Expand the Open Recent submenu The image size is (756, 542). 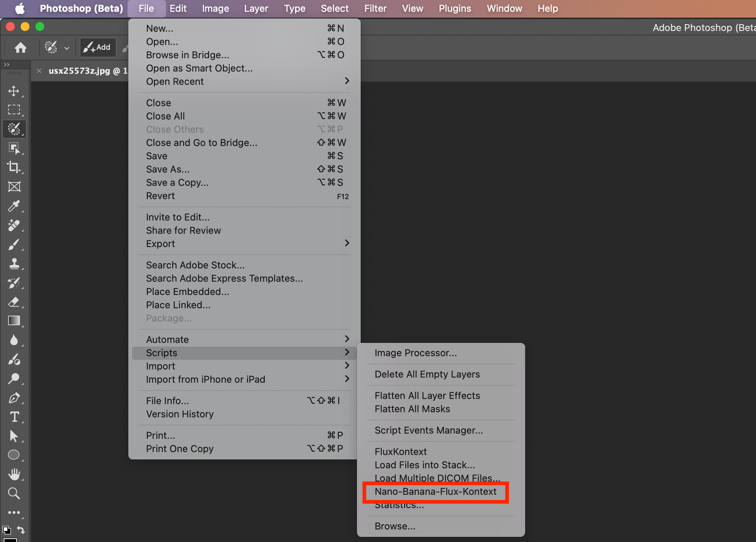221,81
